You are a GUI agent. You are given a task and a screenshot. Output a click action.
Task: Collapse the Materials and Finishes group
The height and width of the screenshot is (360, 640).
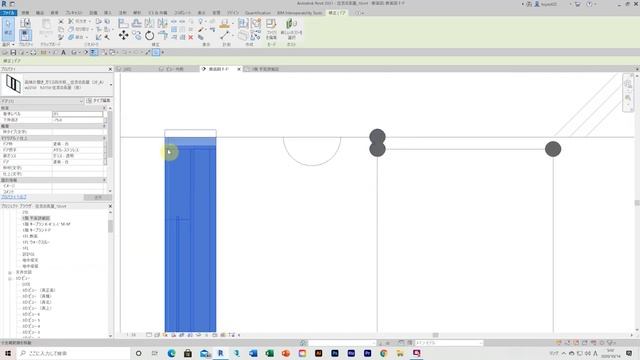pos(104,138)
